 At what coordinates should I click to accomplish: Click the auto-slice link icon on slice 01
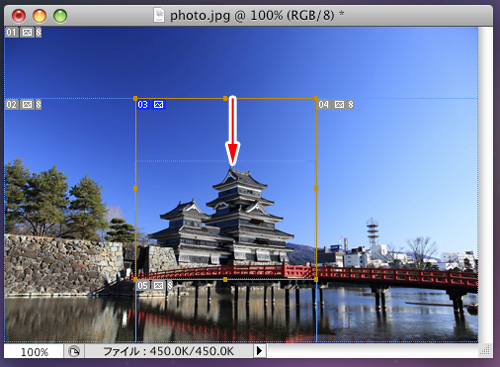coord(39,32)
